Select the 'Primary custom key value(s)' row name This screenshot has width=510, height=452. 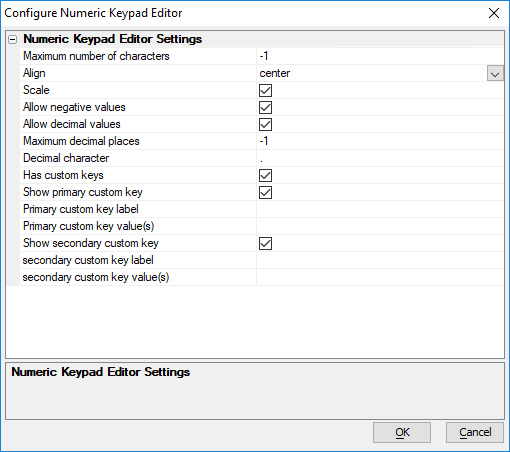(x=88, y=226)
